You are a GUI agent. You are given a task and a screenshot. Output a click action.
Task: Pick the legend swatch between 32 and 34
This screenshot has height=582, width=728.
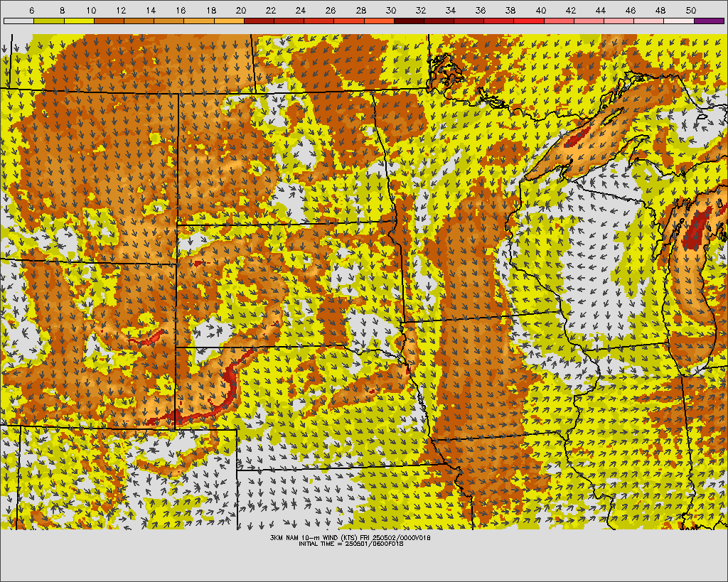click(x=439, y=21)
